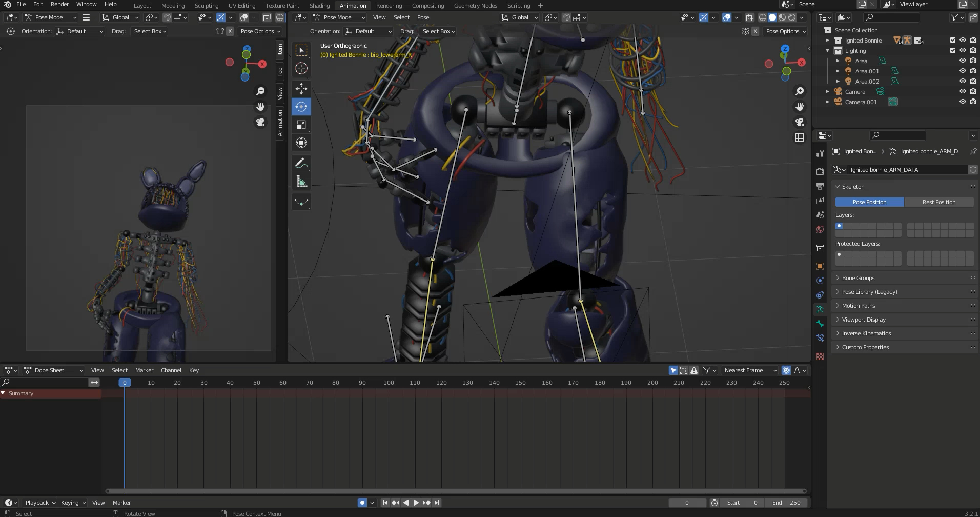This screenshot has width=980, height=517.
Task: Click the zoom icon in left viewport
Action: point(260,91)
